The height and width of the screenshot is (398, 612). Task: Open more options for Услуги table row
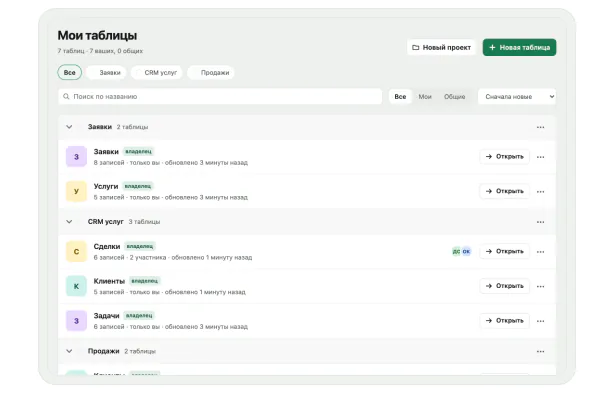540,192
